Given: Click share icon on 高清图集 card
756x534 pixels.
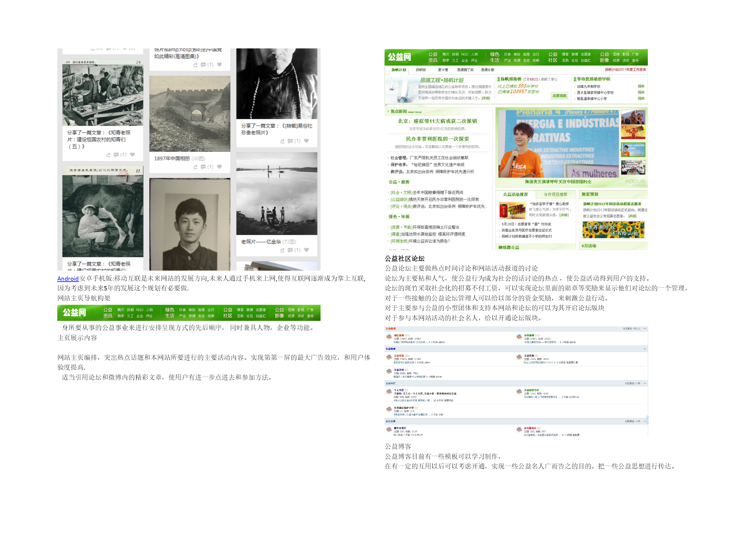Looking at the screenshot, I should 196,65.
